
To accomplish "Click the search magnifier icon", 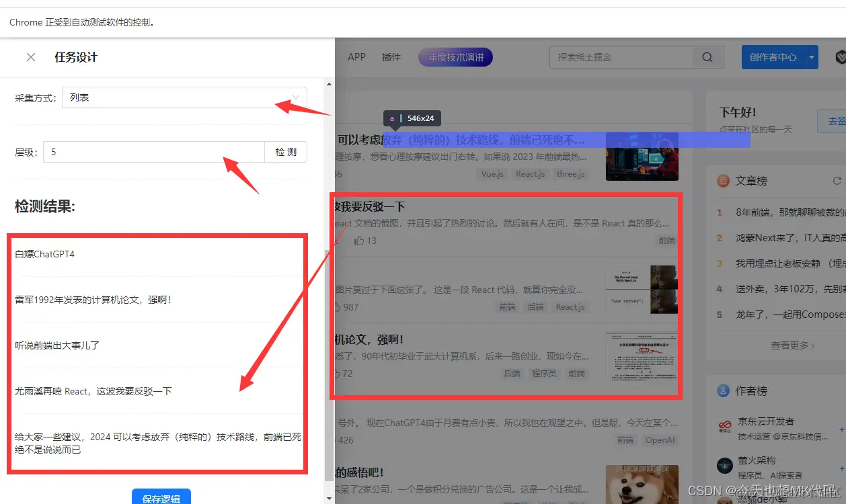I will [707, 57].
